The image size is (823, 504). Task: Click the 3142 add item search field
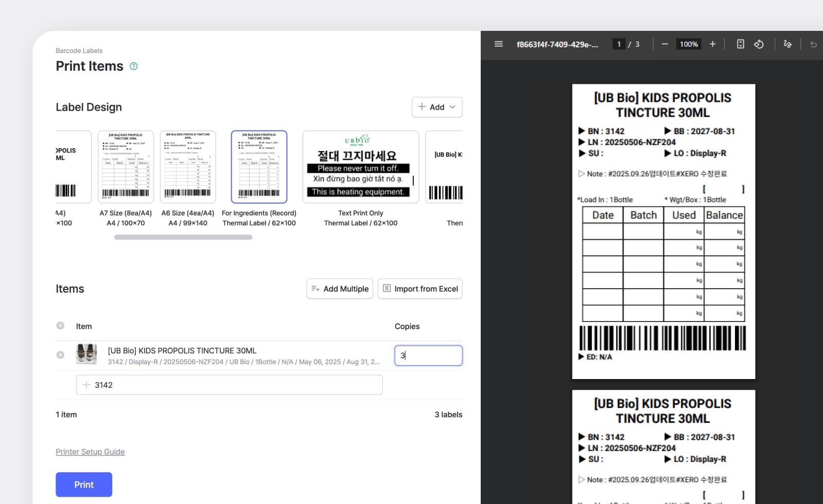coord(229,385)
